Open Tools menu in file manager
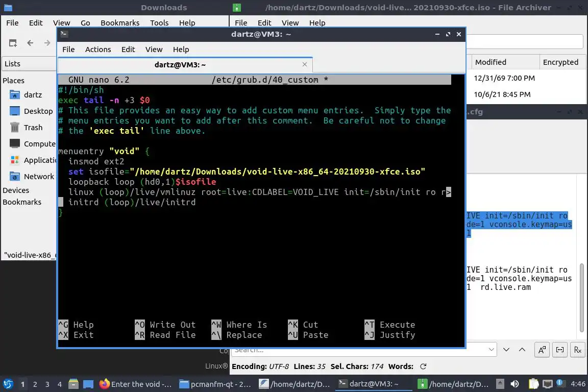 (x=159, y=23)
